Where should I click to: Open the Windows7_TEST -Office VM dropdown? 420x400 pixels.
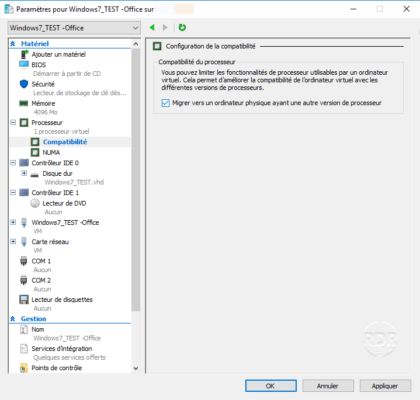tap(74, 28)
